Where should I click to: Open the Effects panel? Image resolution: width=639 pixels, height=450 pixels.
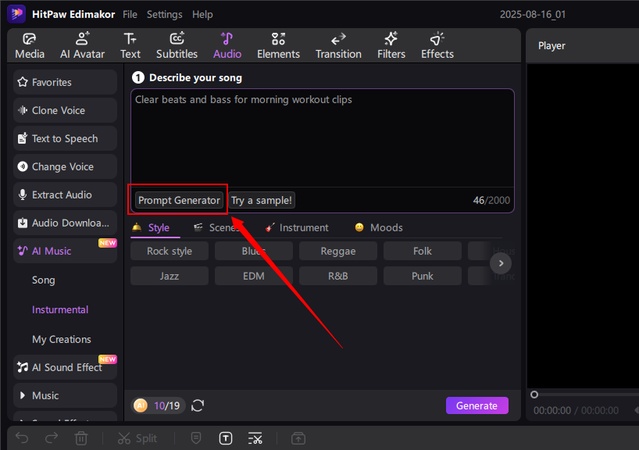coord(437,46)
